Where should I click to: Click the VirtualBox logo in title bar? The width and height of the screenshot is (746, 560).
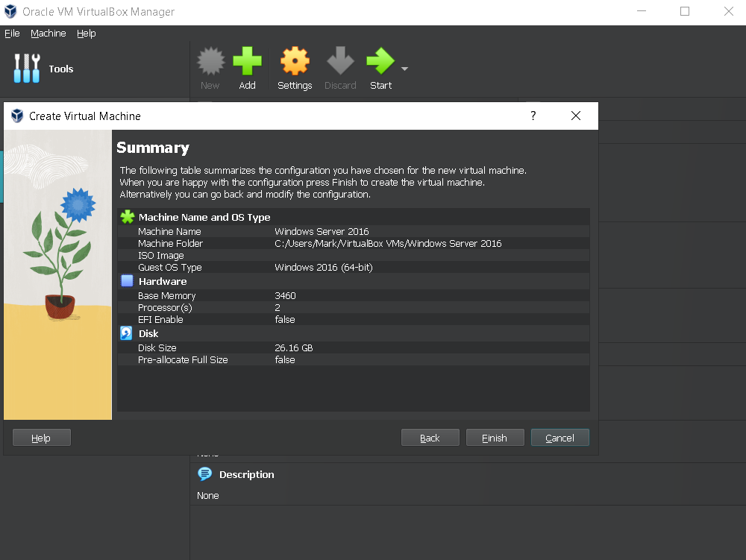[x=10, y=11]
